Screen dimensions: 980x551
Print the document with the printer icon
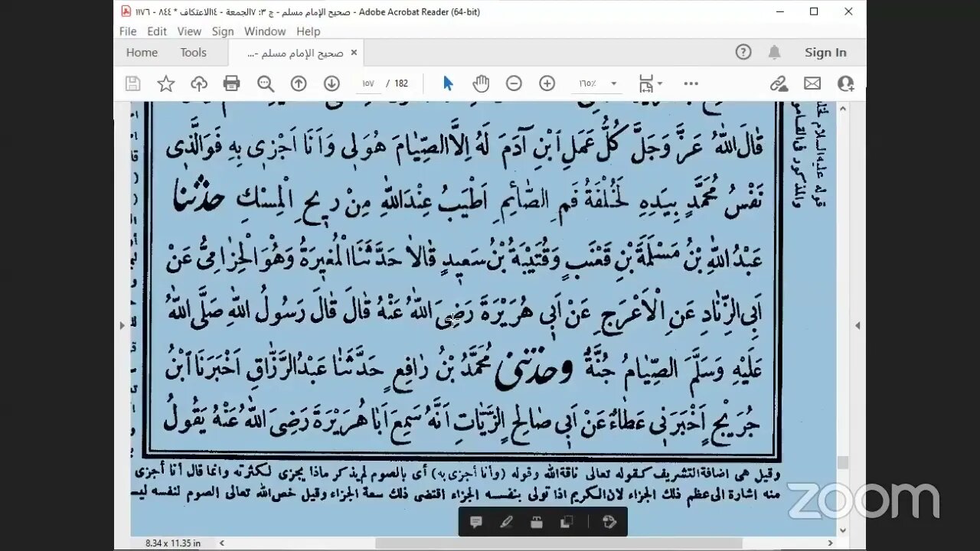(x=232, y=83)
